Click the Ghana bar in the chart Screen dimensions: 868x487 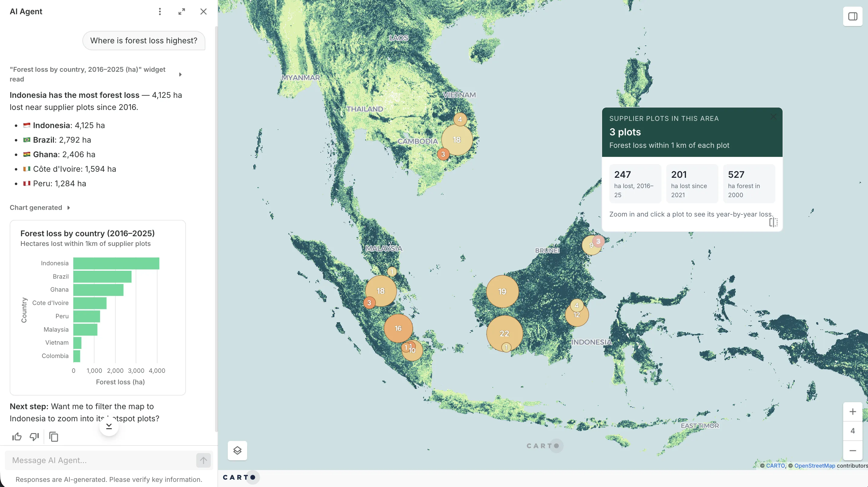[98, 290]
